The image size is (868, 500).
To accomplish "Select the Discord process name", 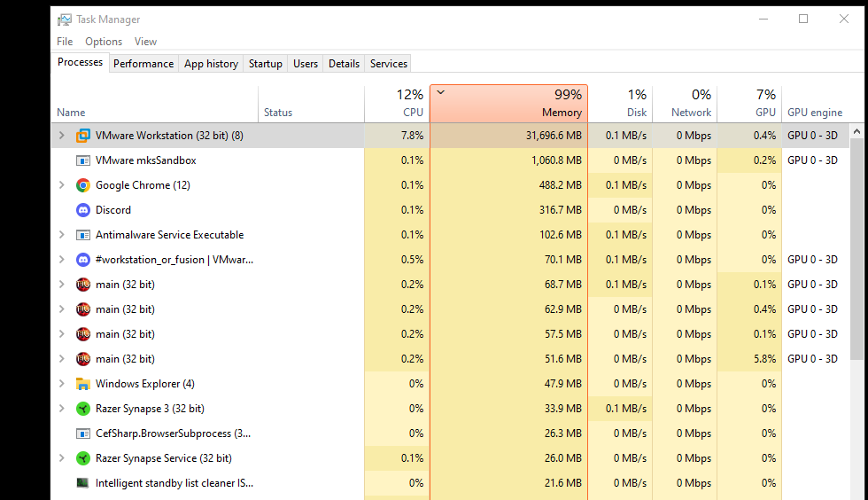I will [113, 210].
